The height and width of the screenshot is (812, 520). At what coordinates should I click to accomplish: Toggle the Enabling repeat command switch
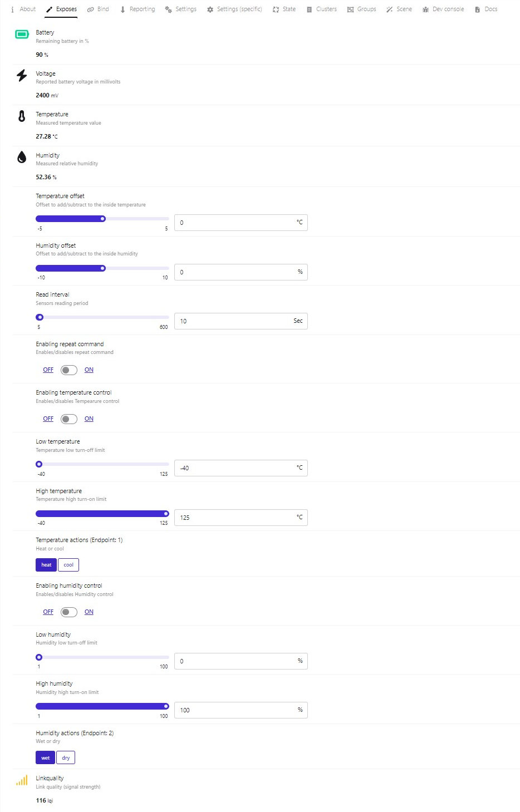pyautogui.click(x=69, y=370)
